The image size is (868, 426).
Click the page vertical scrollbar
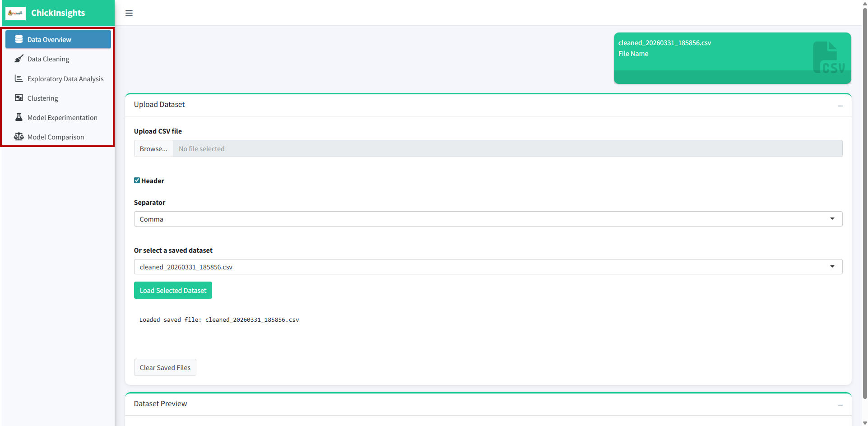865,203
